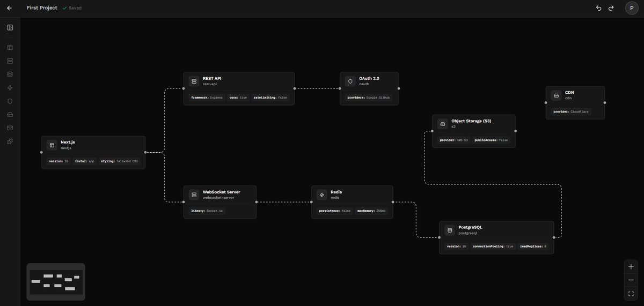Click the CDN node's left connection handle
This screenshot has height=306, width=644.
coord(546,102)
